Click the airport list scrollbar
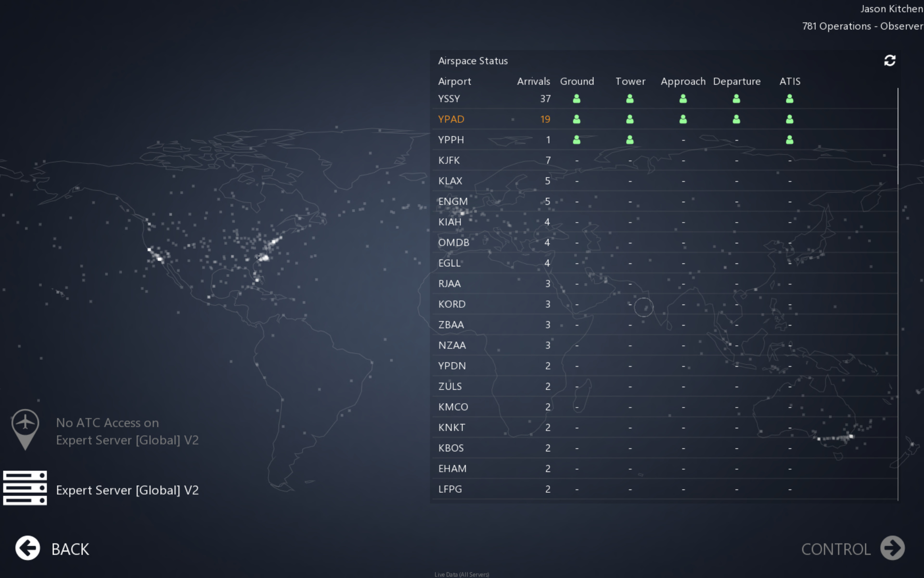Viewport: 924px width, 578px height. (x=898, y=135)
